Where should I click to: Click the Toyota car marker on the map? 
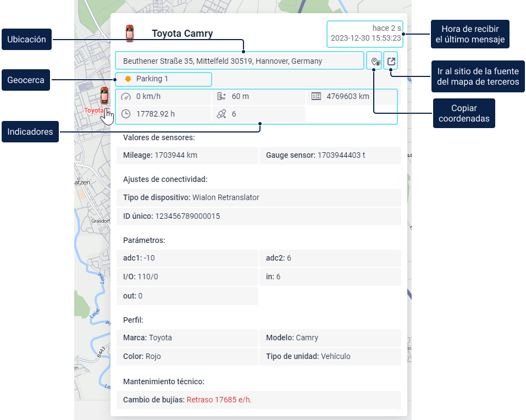[x=104, y=96]
